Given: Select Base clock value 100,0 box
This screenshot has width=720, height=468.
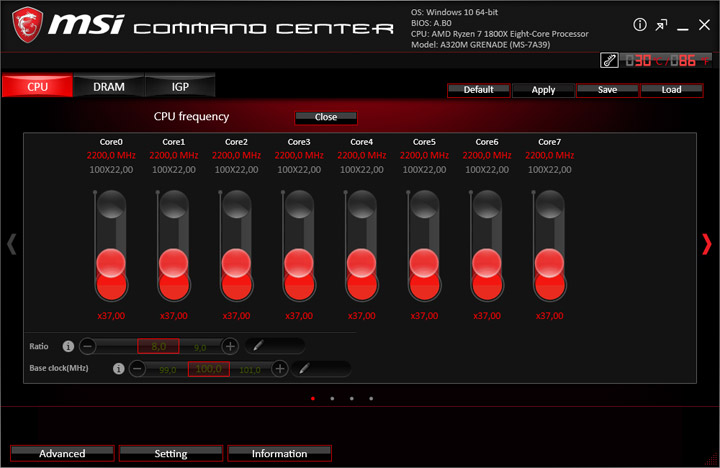Looking at the screenshot, I should (208, 369).
